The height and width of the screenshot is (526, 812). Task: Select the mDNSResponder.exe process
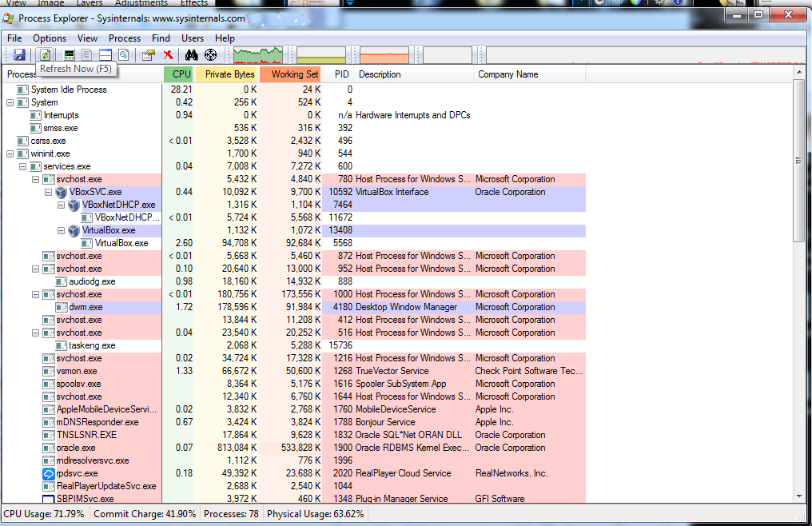pos(294,422)
